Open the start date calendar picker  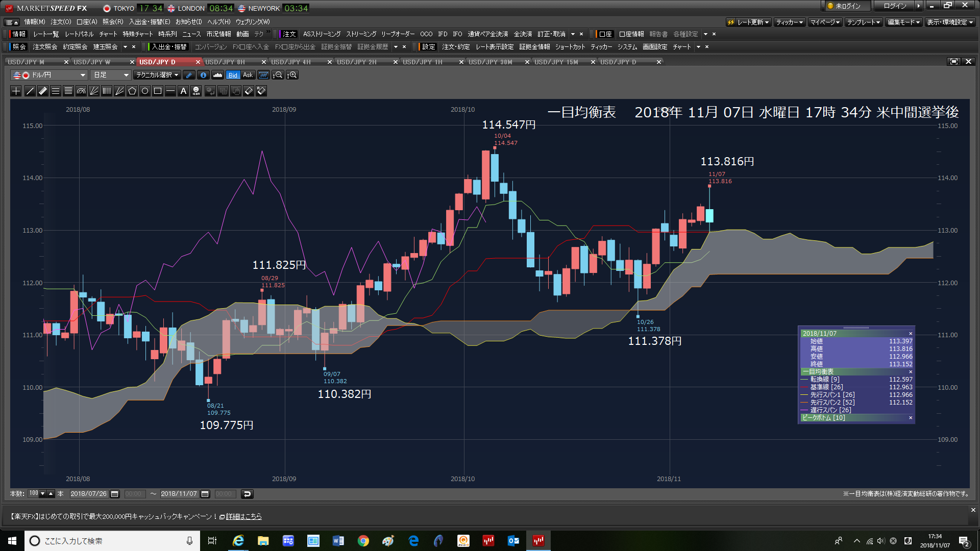tap(115, 494)
